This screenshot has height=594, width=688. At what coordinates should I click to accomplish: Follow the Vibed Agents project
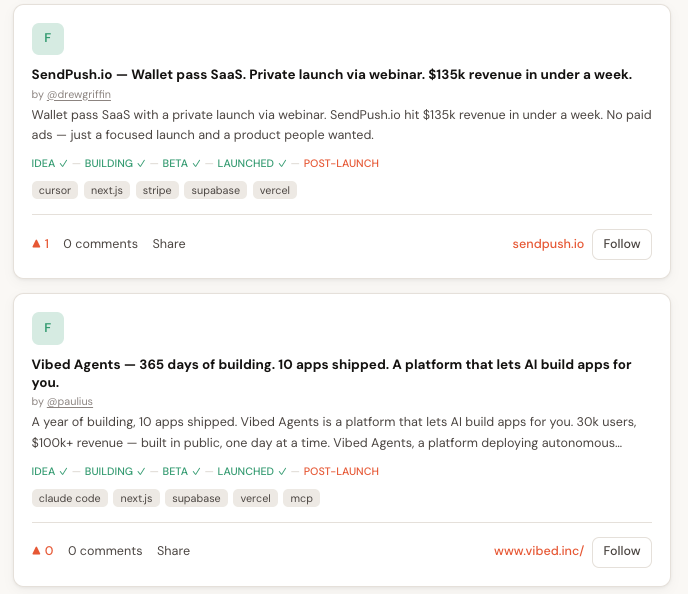click(x=621, y=551)
